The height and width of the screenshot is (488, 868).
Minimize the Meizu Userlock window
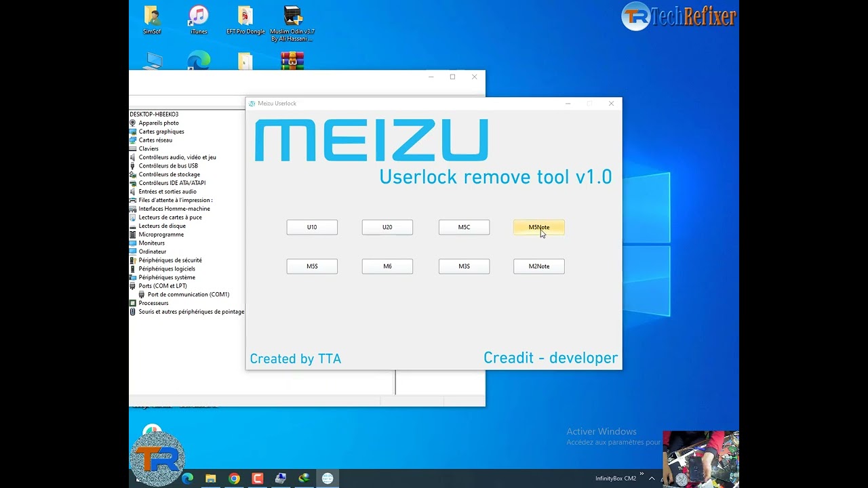[x=568, y=104]
